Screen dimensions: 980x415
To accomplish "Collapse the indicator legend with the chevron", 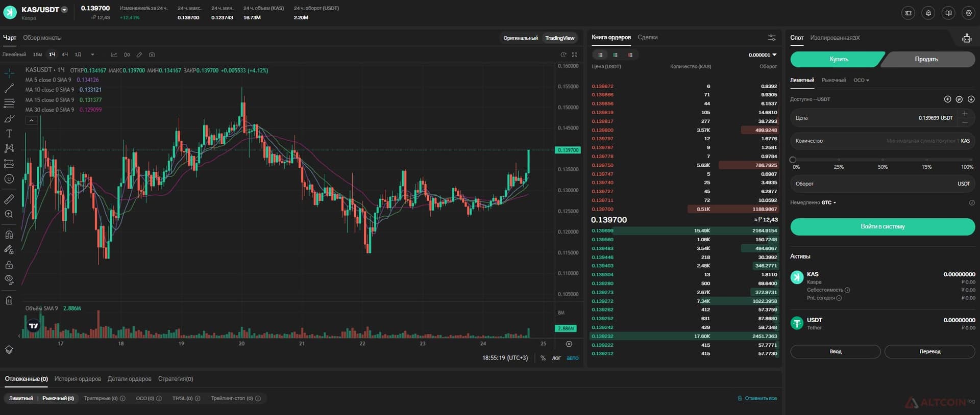I will click(x=31, y=121).
